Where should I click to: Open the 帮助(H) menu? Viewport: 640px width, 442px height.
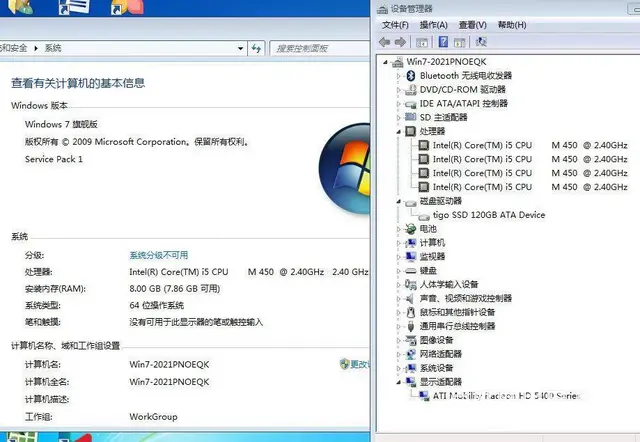(x=512, y=25)
